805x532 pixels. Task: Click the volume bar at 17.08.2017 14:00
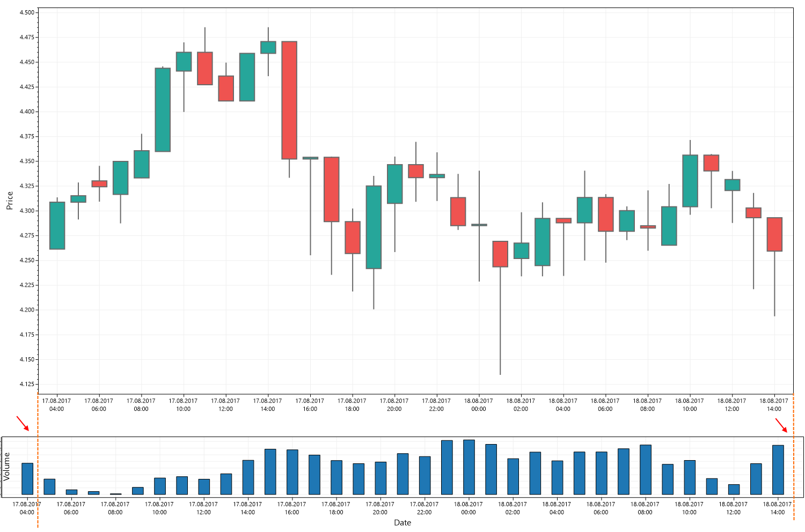click(x=248, y=477)
